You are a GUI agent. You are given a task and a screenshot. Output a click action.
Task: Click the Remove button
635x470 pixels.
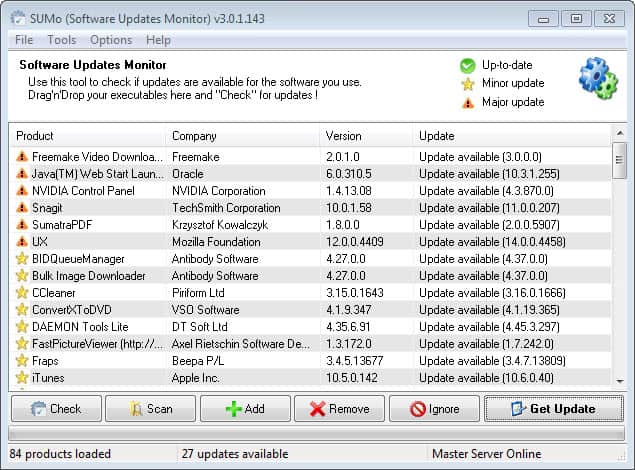(x=339, y=409)
